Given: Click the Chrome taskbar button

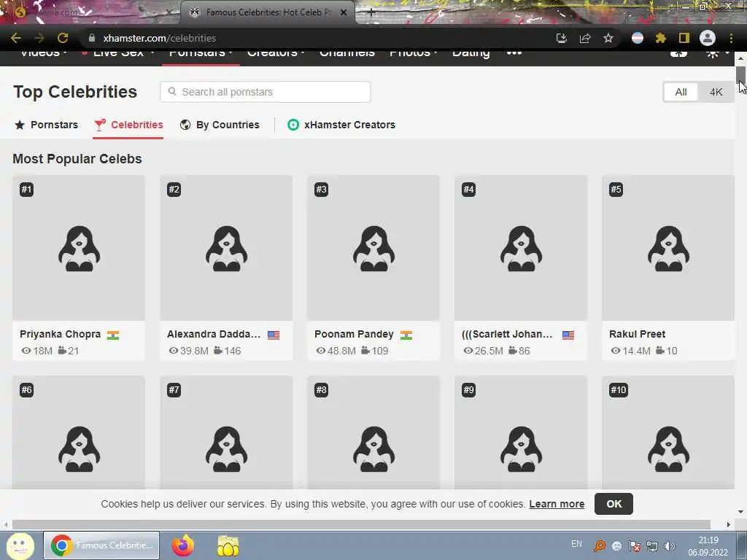Looking at the screenshot, I should pyautogui.click(x=101, y=545).
